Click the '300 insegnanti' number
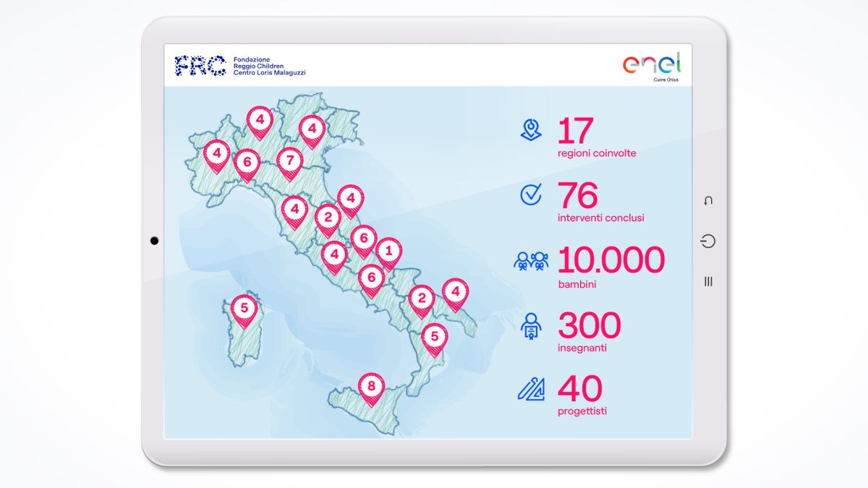Image resolution: width=868 pixels, height=488 pixels. [589, 326]
